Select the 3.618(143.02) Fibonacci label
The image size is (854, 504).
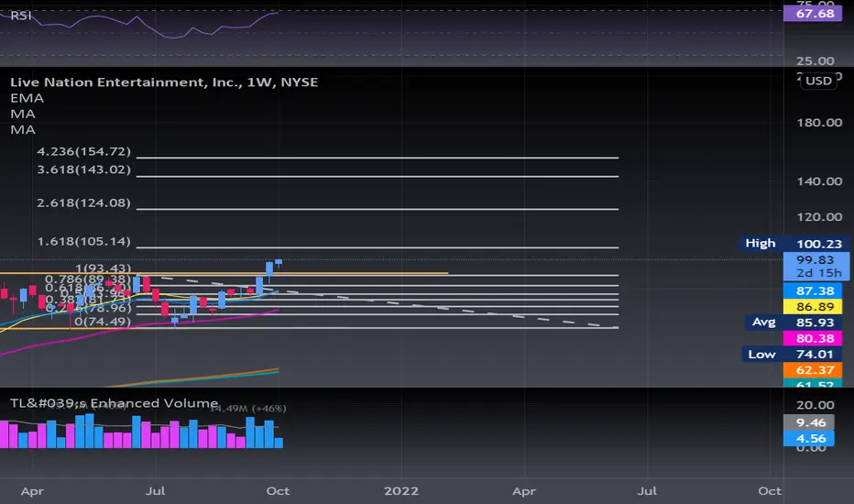pyautogui.click(x=84, y=170)
